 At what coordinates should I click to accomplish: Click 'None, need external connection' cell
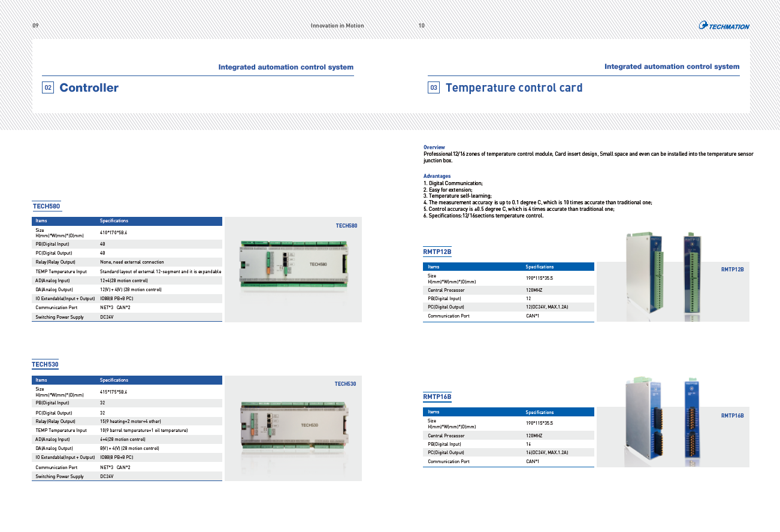point(132,262)
